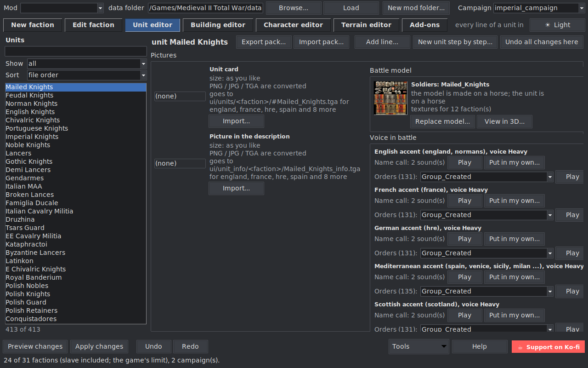This screenshot has height=368, width=588.
Task: Import a Unit card picture
Action: point(236,121)
